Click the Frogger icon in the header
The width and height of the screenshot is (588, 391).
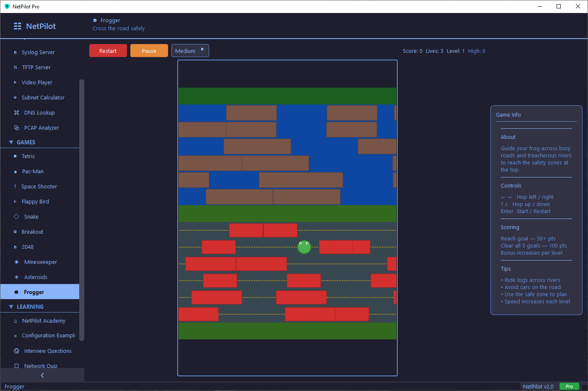(x=94, y=20)
